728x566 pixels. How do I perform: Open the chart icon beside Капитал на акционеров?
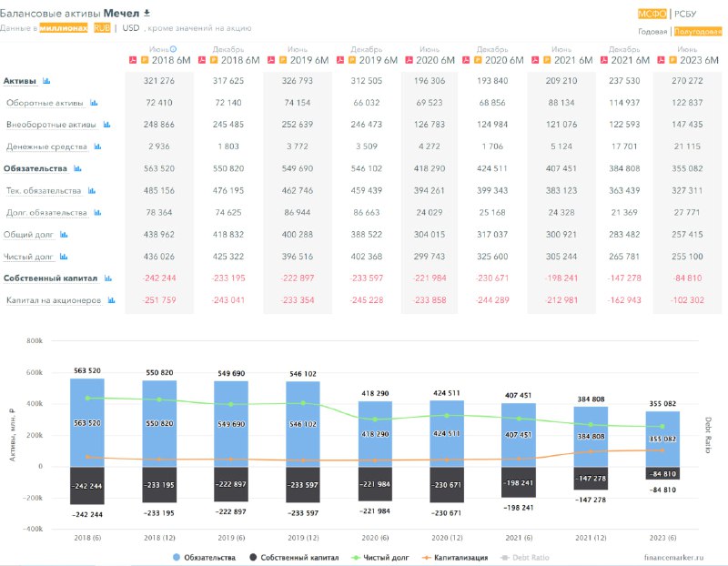tap(111, 300)
